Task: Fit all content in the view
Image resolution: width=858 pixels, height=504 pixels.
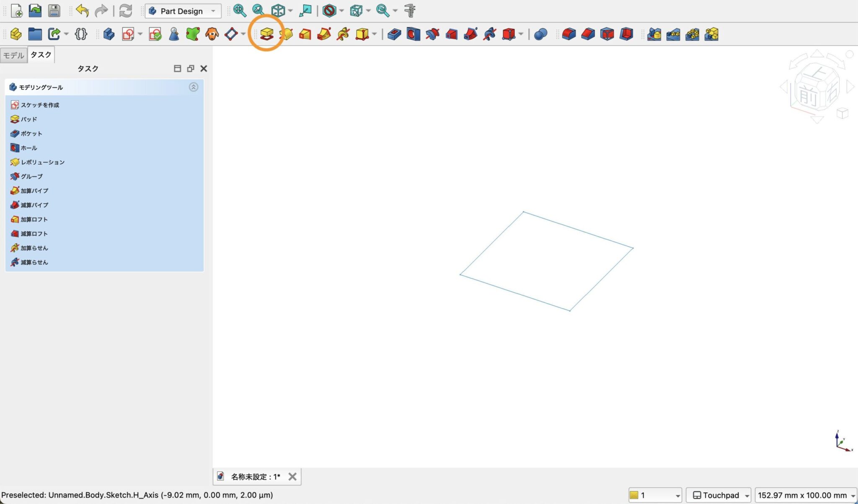Action: click(240, 11)
